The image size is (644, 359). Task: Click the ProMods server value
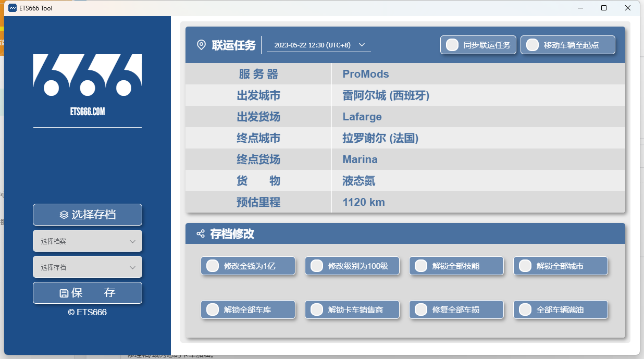pyautogui.click(x=366, y=74)
